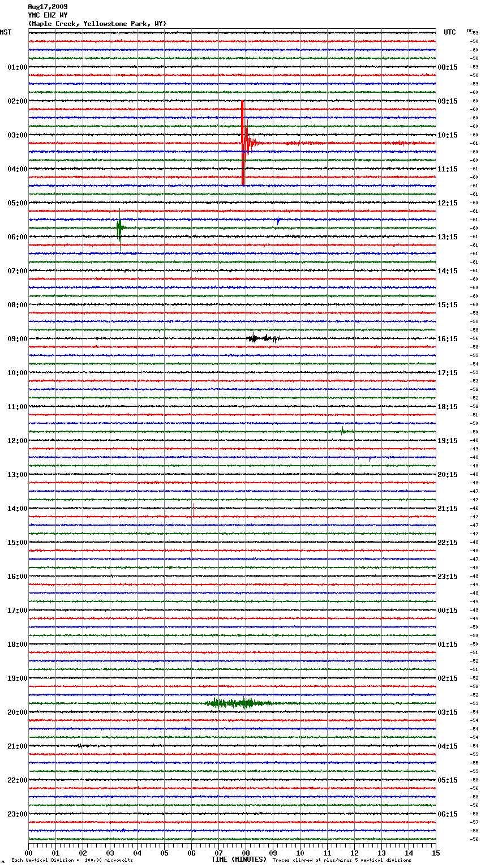Click minute 03 on the time axis
Viewport: 481px width, 868px height.
click(110, 853)
